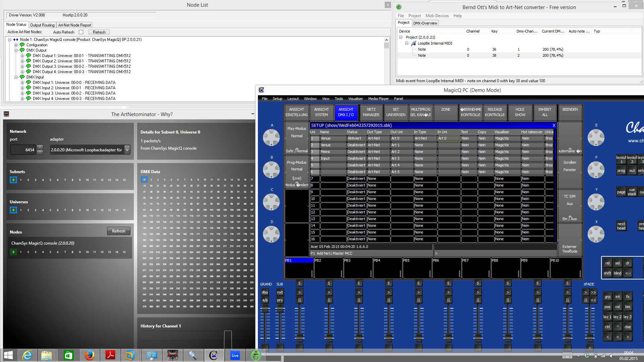Click the Windows Start button
This screenshot has height=362, width=644.
coord(8,355)
